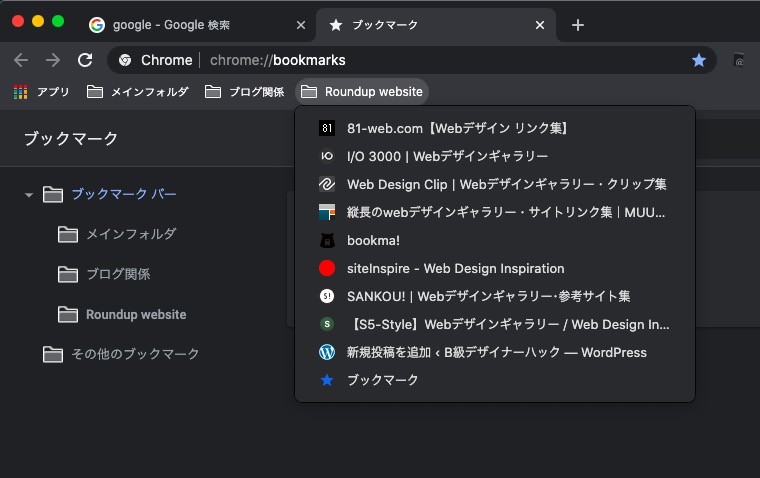Click the folder icon next to ブックマーク バー
This screenshot has height=478, width=760.
[x=53, y=194]
